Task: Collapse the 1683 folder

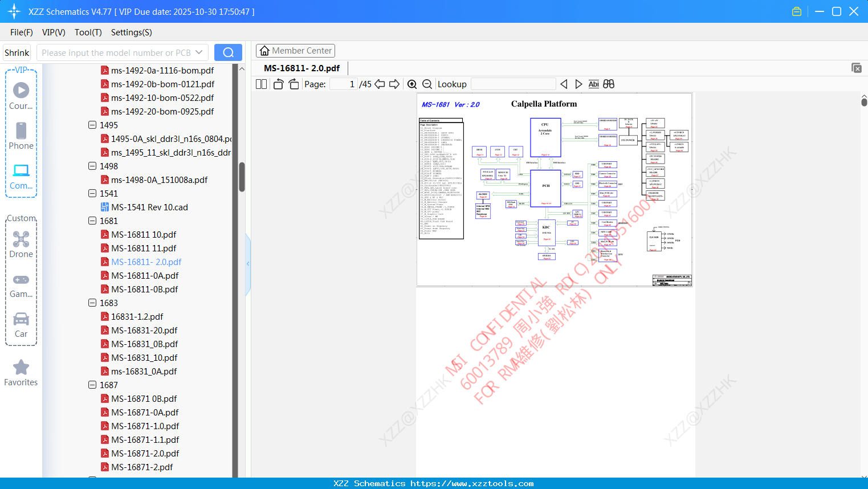Action: pyautogui.click(x=92, y=303)
